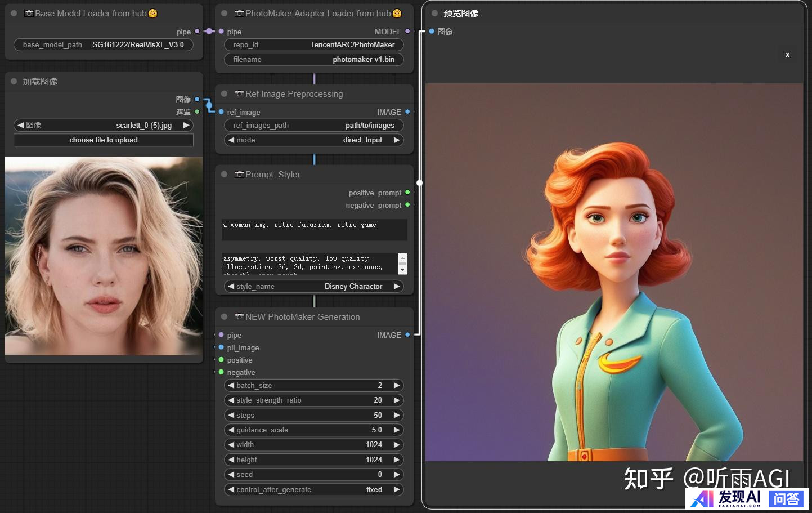
Task: Close the preview image with the x button
Action: pyautogui.click(x=787, y=55)
